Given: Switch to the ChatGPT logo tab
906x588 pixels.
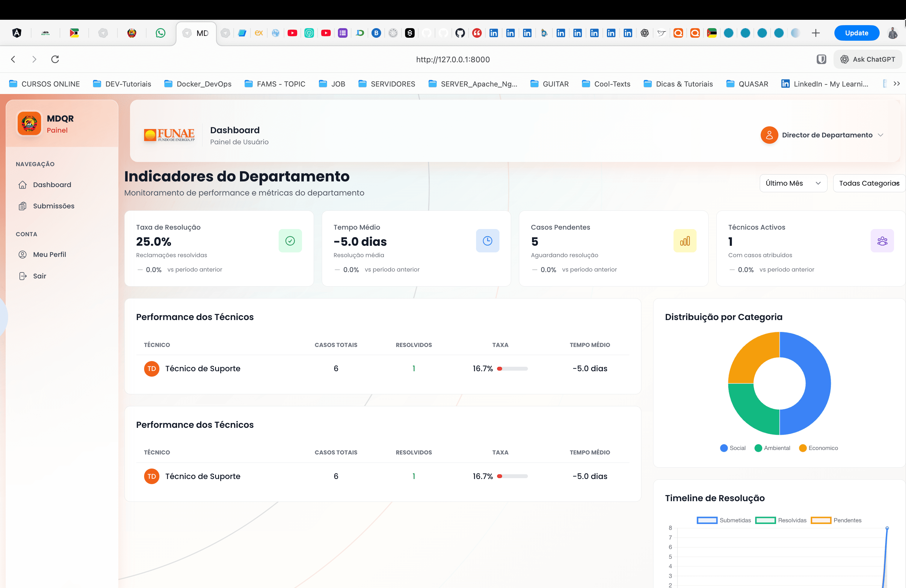Looking at the screenshot, I should click(x=644, y=33).
